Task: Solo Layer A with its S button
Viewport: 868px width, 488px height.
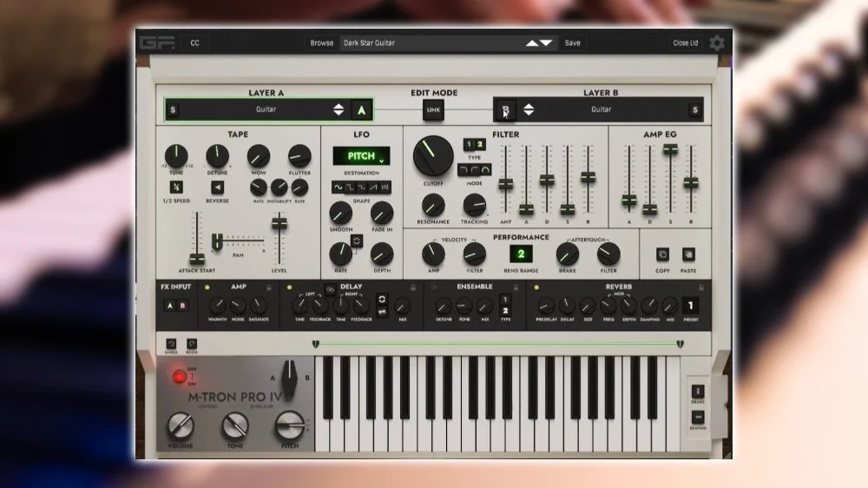Action: pyautogui.click(x=173, y=109)
